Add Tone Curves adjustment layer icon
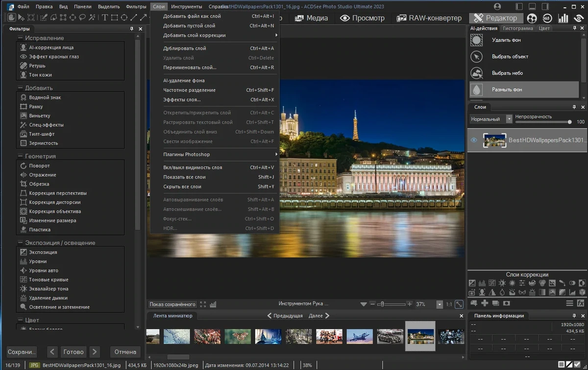588x370 pixels. pos(492,283)
